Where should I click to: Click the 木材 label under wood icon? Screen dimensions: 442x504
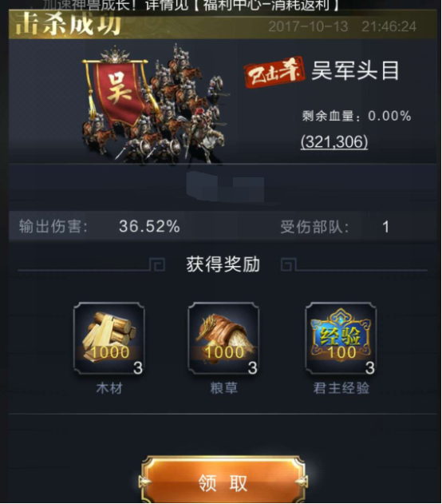tap(109, 388)
